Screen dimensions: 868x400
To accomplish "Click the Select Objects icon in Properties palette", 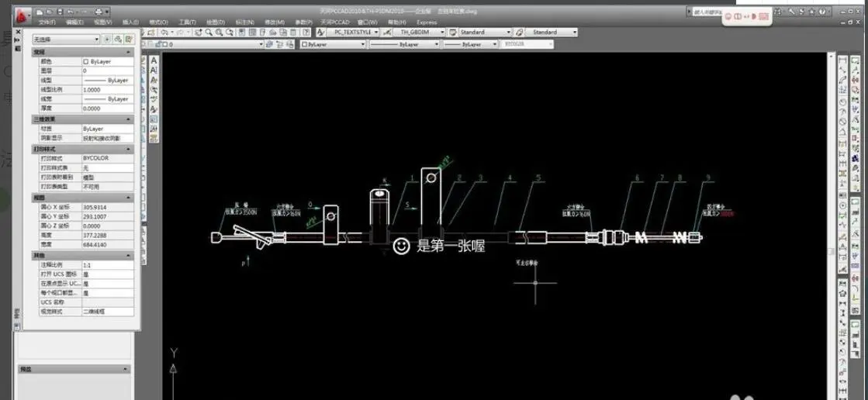I will pos(118,40).
